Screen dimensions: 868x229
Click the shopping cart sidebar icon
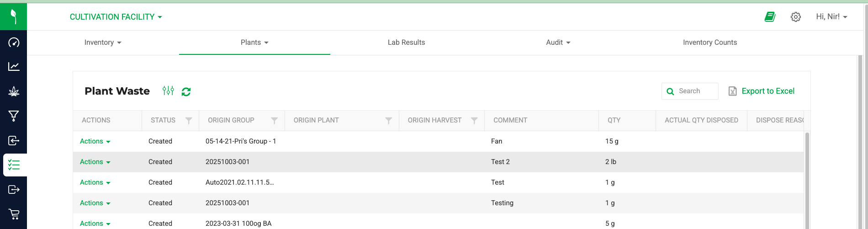14,214
